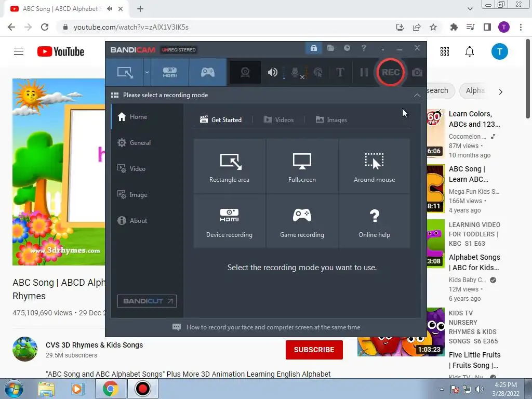Image resolution: width=532 pixels, height=399 pixels.
Task: Choose Game recording tile
Action: click(x=302, y=221)
